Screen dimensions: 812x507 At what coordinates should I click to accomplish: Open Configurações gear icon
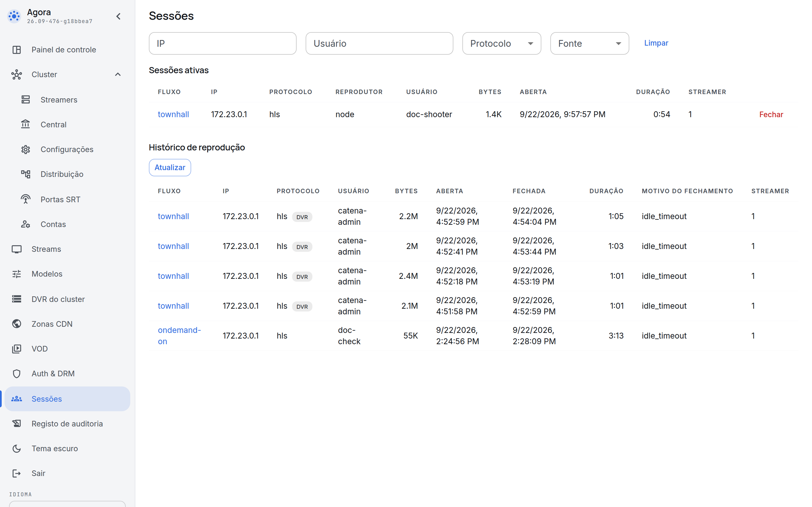[25, 149]
